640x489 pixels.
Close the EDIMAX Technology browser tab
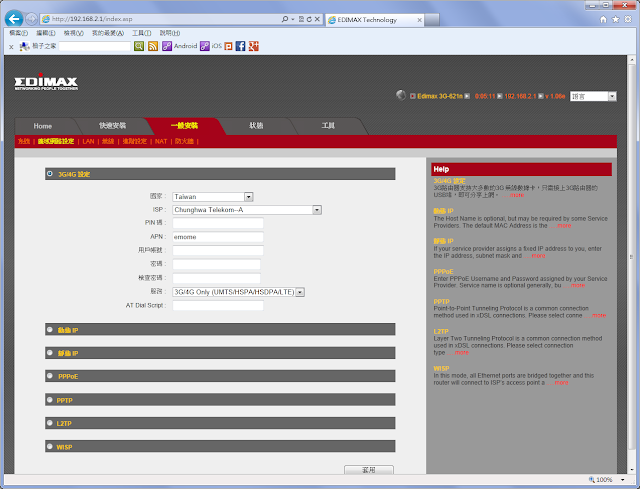coord(419,20)
